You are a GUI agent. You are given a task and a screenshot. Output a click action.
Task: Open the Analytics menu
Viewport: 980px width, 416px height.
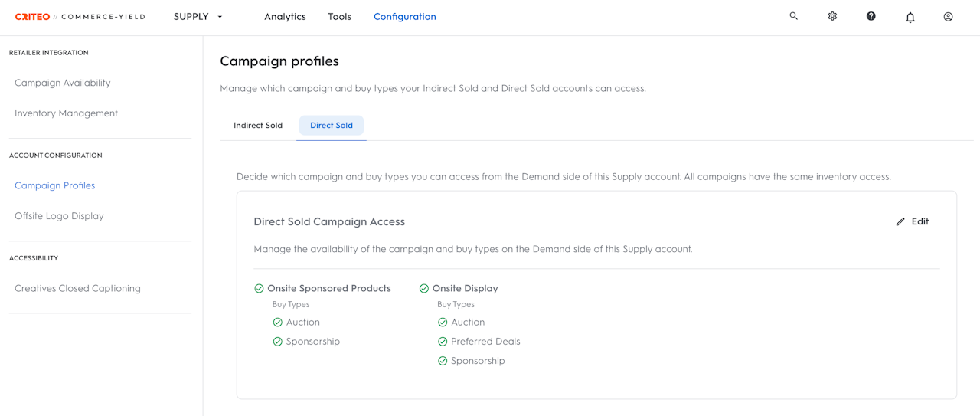pyautogui.click(x=285, y=17)
